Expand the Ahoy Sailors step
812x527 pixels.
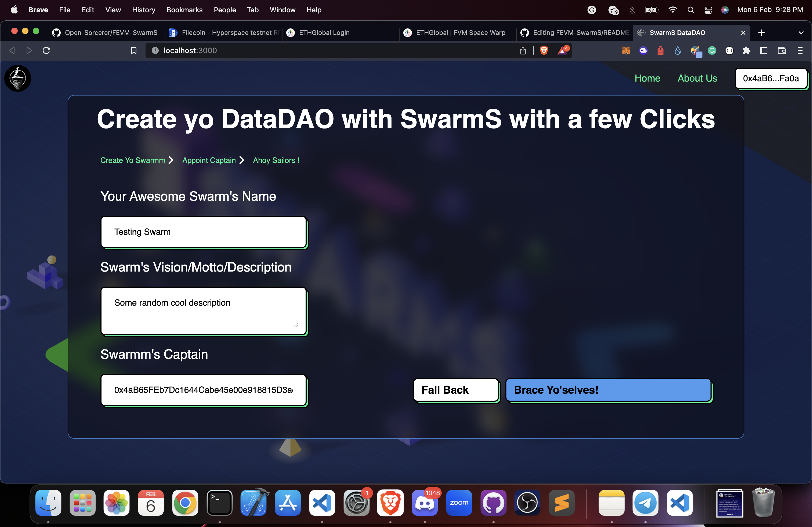pos(276,160)
